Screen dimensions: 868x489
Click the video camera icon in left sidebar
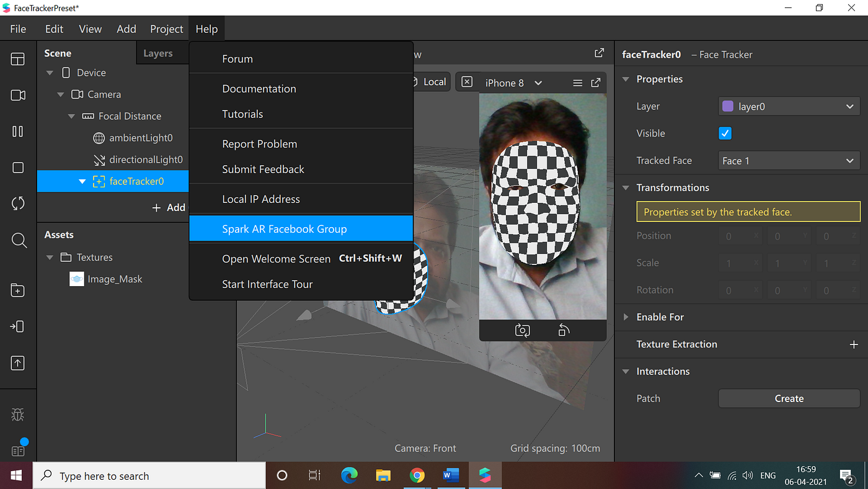pyautogui.click(x=18, y=95)
